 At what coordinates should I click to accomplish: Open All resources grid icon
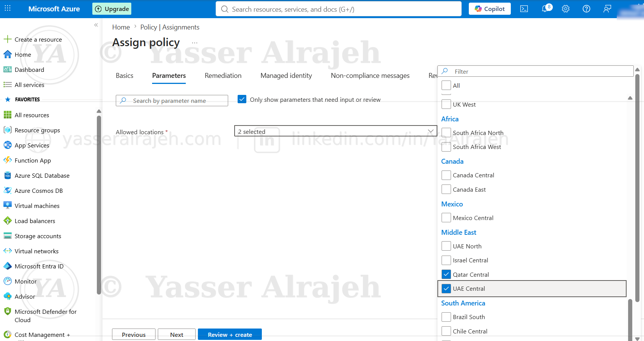[8, 115]
